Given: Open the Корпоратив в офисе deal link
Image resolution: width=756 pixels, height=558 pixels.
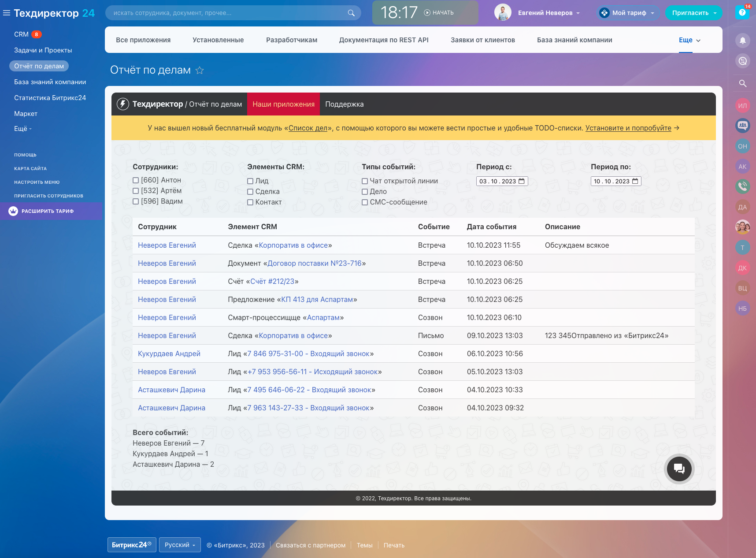Looking at the screenshot, I should 293,246.
